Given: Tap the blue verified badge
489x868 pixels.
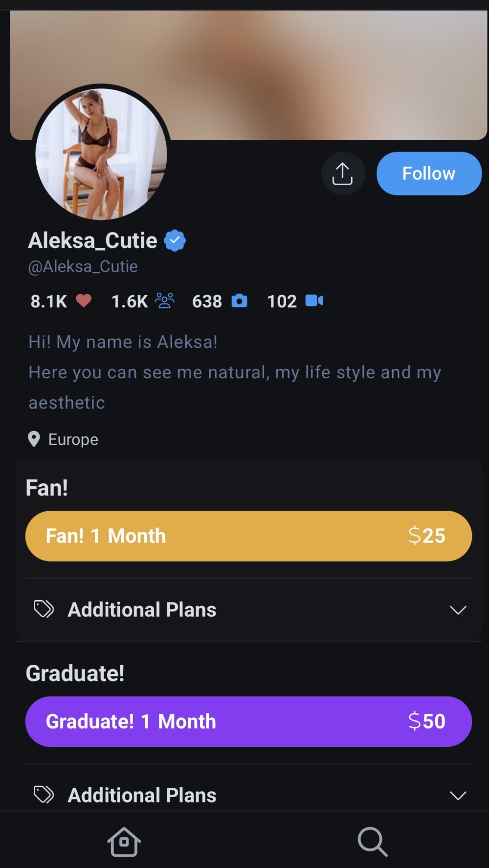Looking at the screenshot, I should (x=175, y=240).
